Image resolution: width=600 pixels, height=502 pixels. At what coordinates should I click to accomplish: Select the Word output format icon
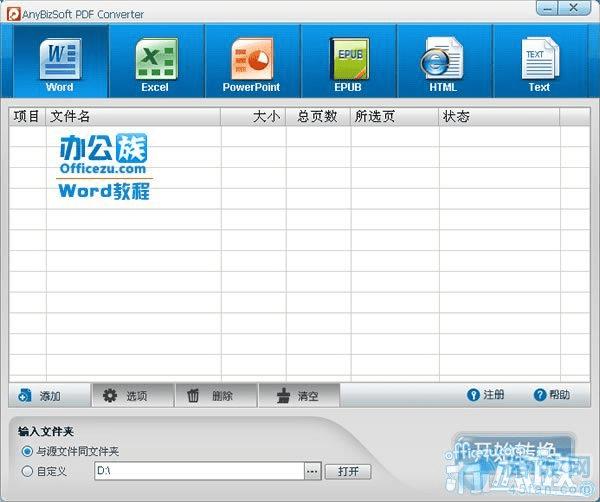(x=60, y=61)
